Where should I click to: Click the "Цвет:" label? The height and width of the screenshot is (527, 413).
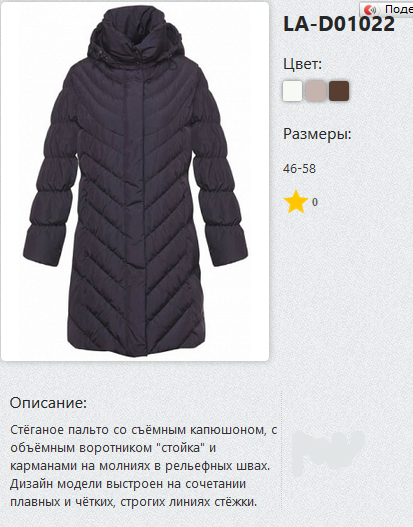click(x=302, y=64)
